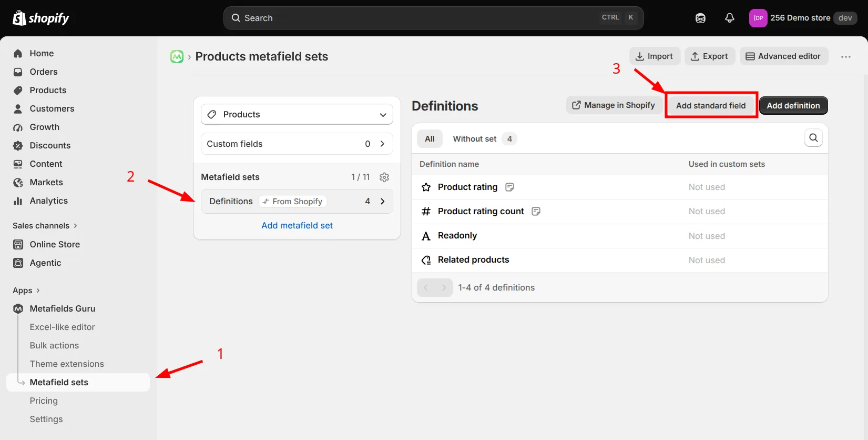Viewport: 868px width, 440px height.
Task: Expand the Sales channels section
Action: pyautogui.click(x=45, y=225)
